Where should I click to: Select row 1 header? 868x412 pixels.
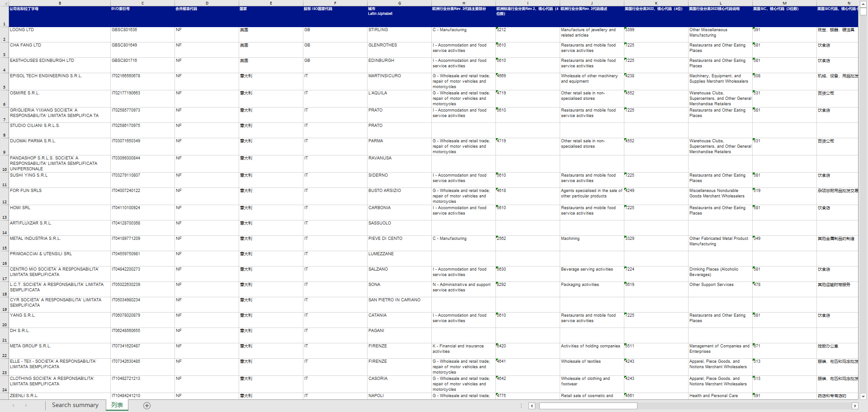tap(5, 17)
